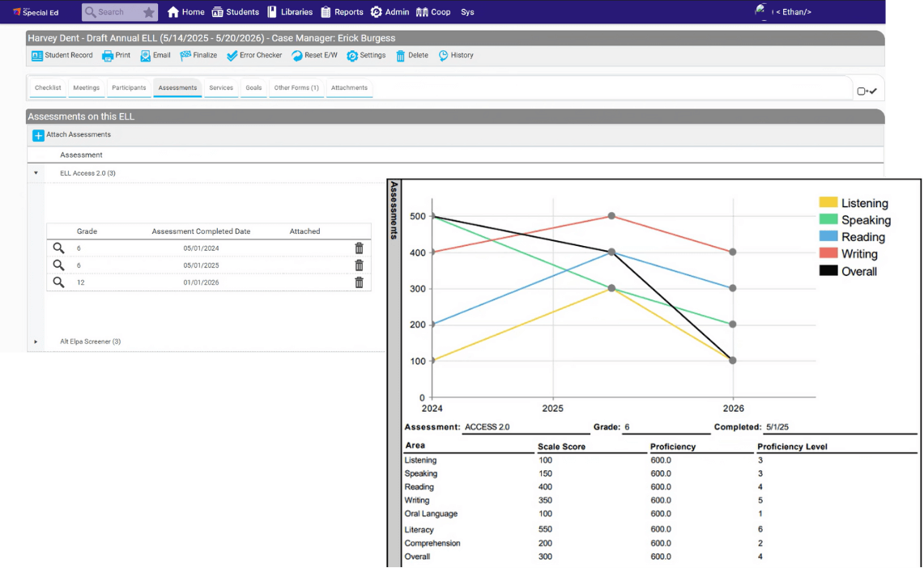Click the favorites star in search bar
The width and height of the screenshot is (924, 568).
pos(148,12)
